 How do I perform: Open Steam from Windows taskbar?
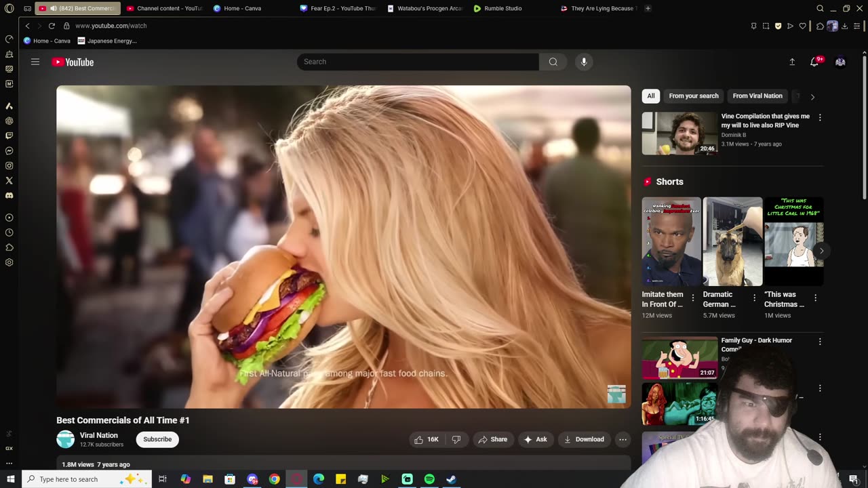coord(451,479)
